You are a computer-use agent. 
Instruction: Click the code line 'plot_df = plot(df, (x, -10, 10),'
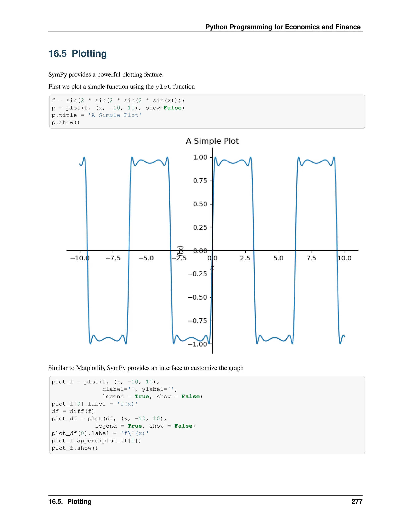(x=109, y=419)
